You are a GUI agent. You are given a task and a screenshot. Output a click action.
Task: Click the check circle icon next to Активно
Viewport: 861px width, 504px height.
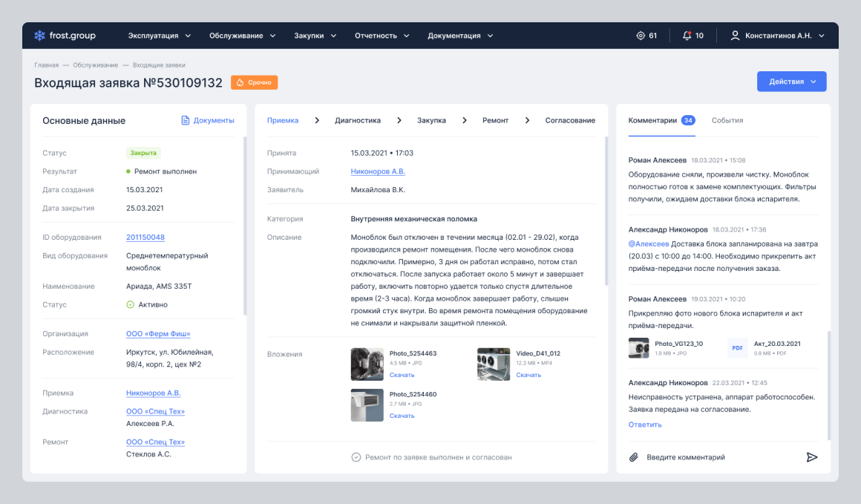[130, 305]
